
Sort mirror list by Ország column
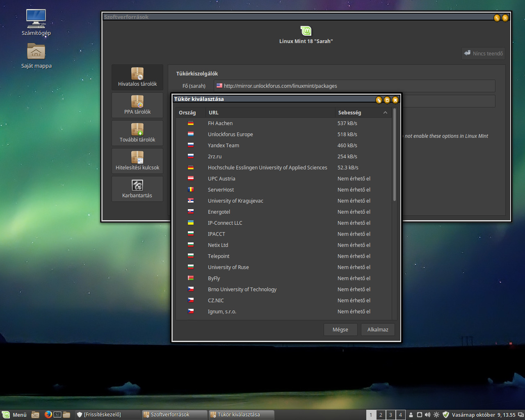pos(191,112)
